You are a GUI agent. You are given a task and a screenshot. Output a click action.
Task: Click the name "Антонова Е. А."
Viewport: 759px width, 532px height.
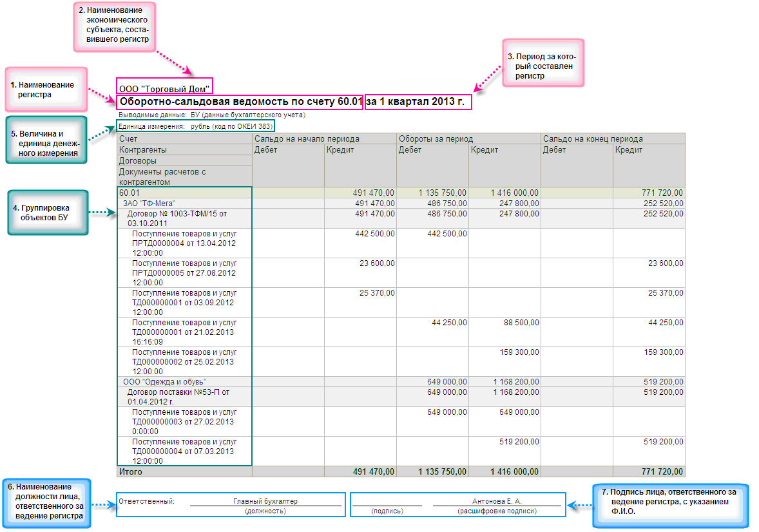click(x=497, y=502)
